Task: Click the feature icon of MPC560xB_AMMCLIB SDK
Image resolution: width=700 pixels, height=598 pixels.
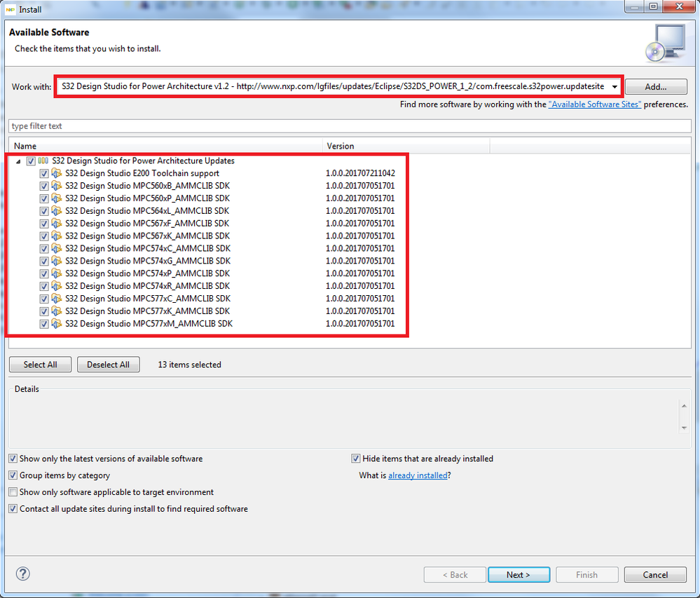Action: pyautogui.click(x=57, y=186)
